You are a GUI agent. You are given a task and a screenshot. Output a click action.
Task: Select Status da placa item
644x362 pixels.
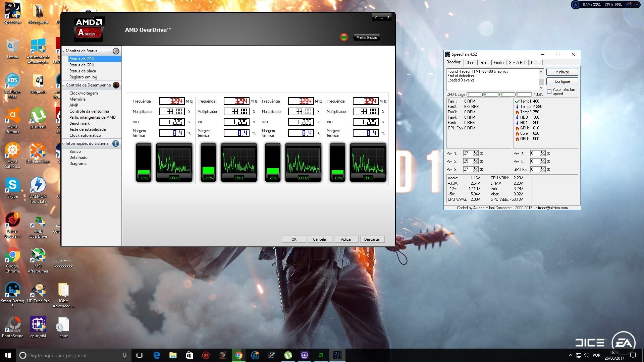tap(83, 71)
